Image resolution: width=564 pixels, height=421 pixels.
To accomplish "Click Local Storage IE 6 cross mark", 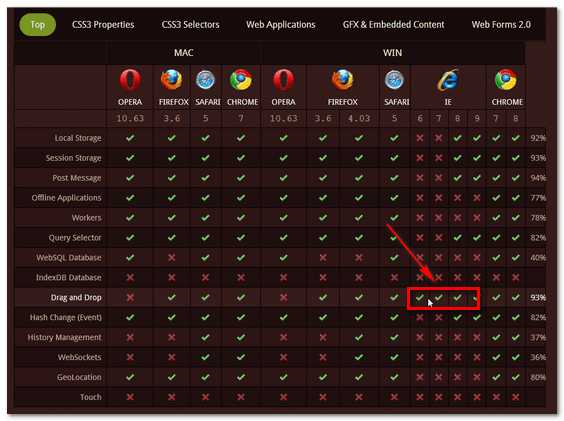I will pyautogui.click(x=420, y=138).
